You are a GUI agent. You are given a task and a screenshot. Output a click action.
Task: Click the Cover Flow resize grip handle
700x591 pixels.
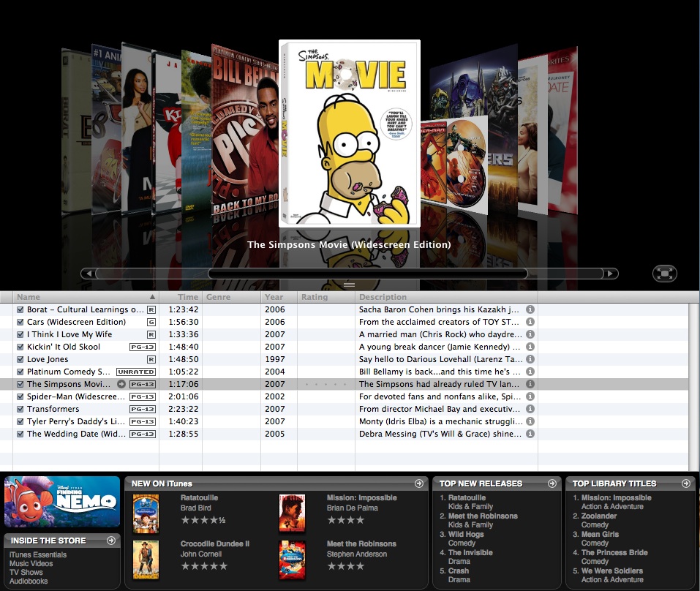pos(349,285)
